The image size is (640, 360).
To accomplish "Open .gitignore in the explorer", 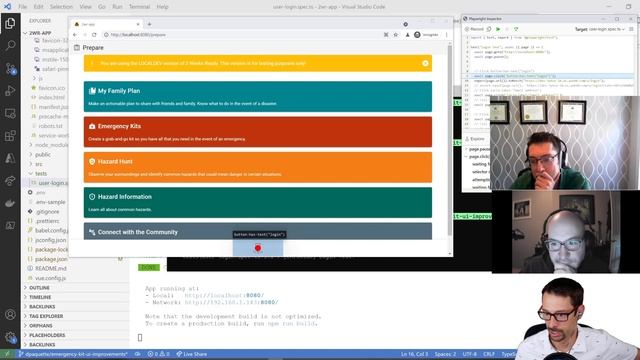I will click(x=47, y=211).
